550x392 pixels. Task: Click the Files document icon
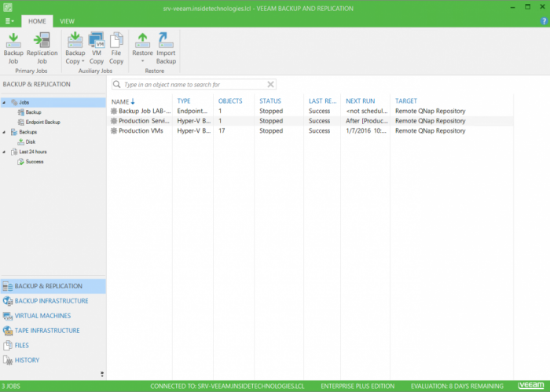coord(8,346)
